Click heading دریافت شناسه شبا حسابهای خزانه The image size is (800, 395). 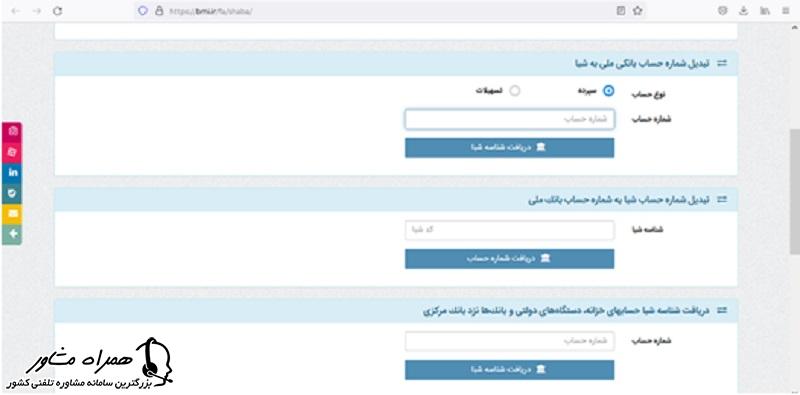pos(567,310)
